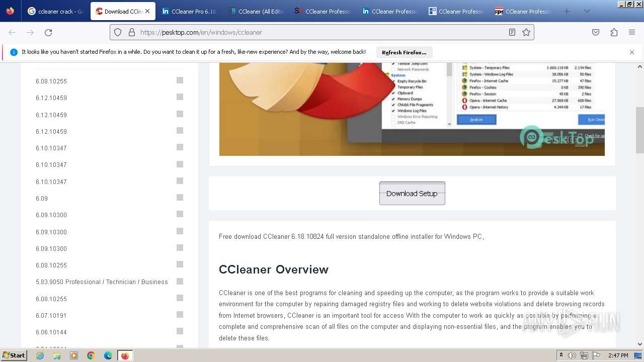Click the Free download CCleaner 6.18.10824 text

point(351,236)
